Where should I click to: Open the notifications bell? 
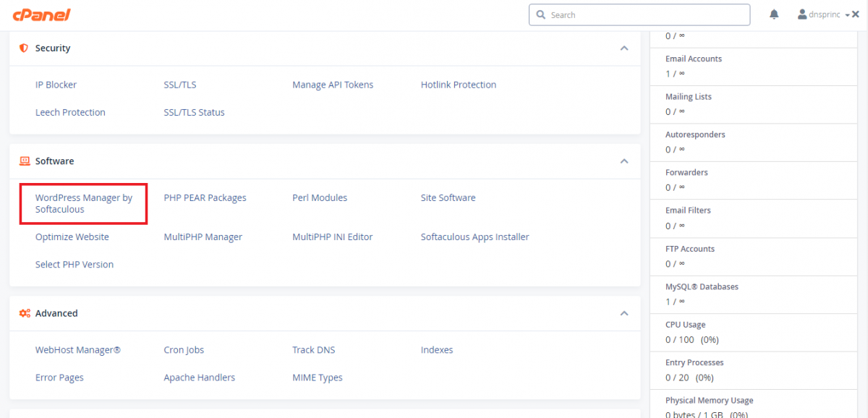click(774, 14)
